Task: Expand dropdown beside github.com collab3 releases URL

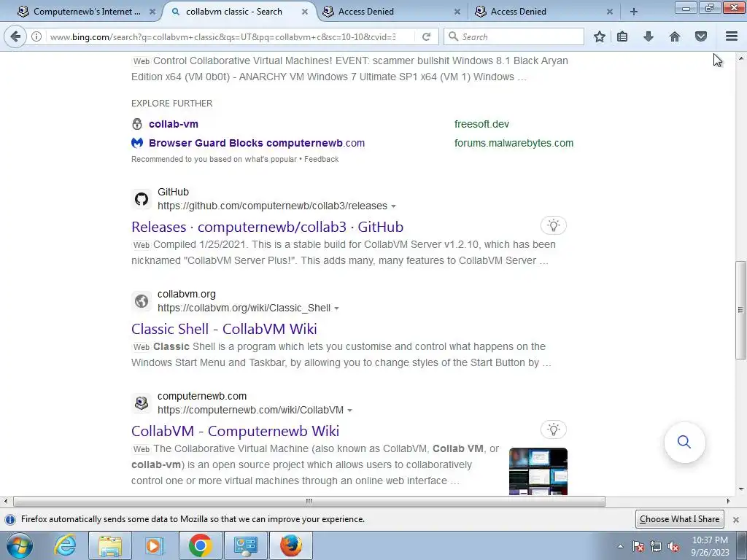Action: (x=393, y=206)
